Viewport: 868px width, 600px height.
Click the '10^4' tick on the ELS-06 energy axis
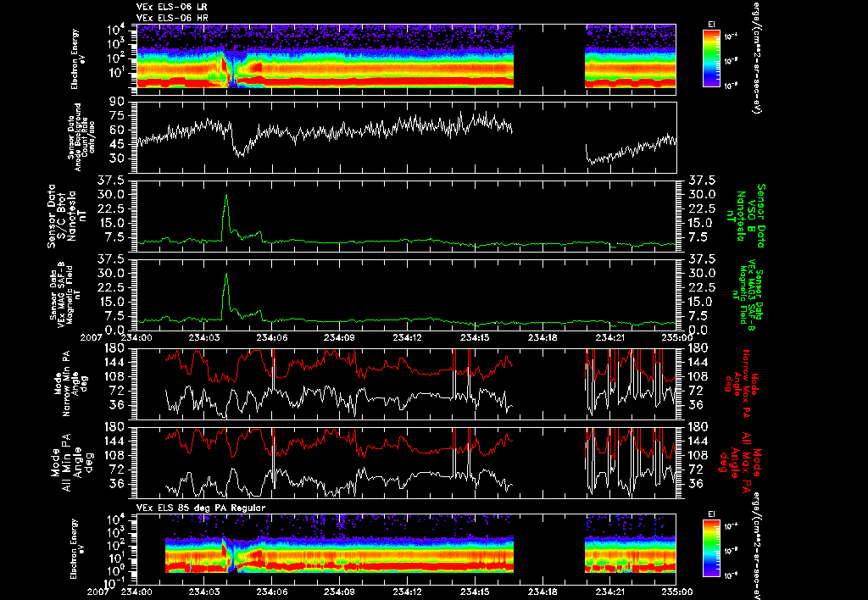[117, 29]
